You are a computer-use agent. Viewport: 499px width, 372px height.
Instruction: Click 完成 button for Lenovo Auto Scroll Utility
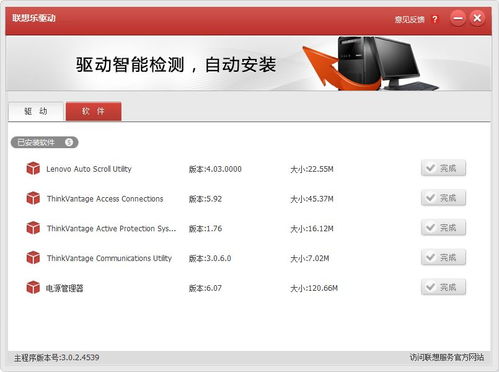443,168
